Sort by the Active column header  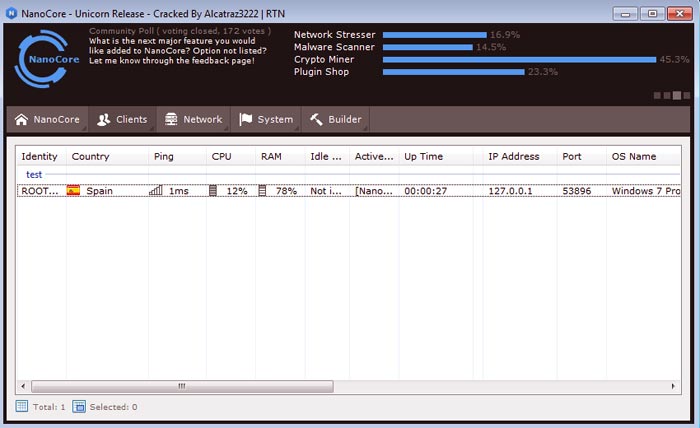coord(374,156)
